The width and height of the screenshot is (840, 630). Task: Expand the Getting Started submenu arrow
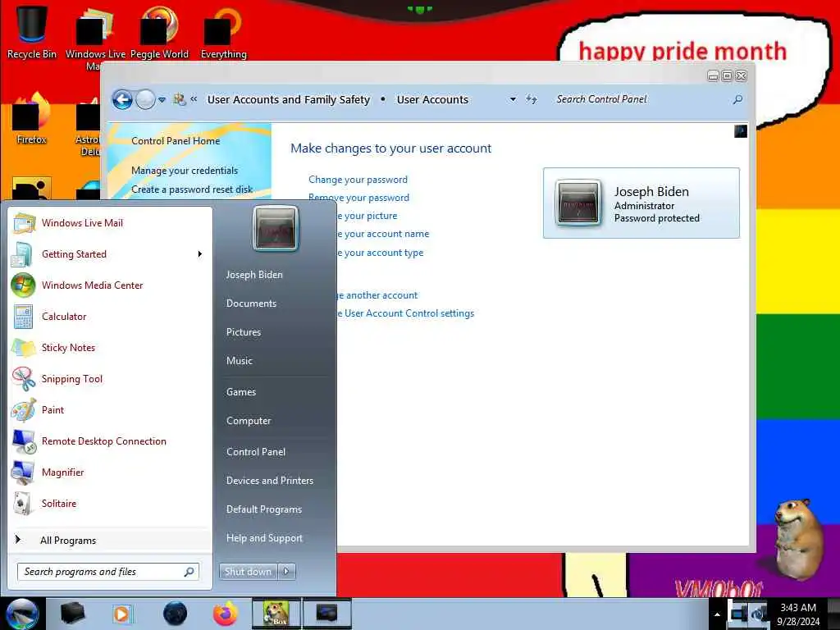click(x=200, y=254)
